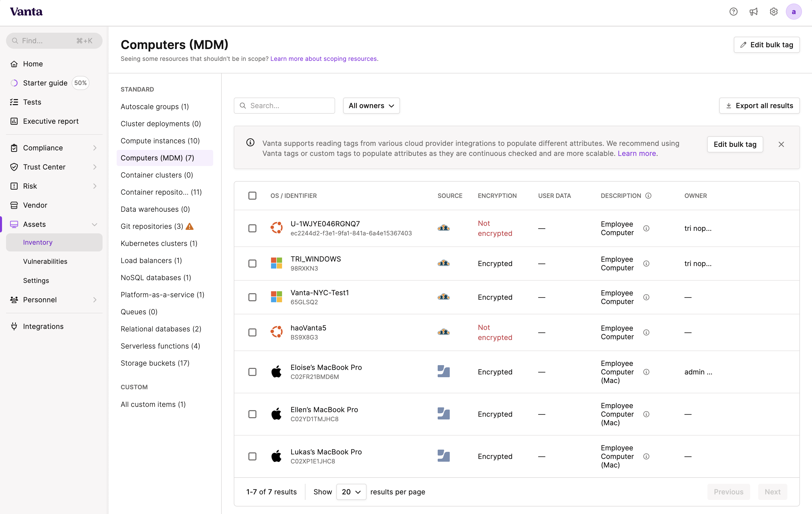
Task: Dismiss the tags info banner
Action: (781, 144)
